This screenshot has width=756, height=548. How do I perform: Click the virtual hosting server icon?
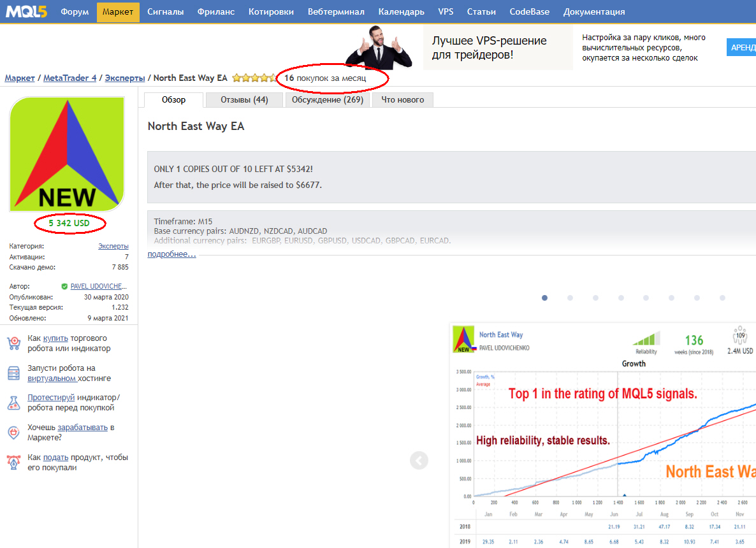click(13, 373)
